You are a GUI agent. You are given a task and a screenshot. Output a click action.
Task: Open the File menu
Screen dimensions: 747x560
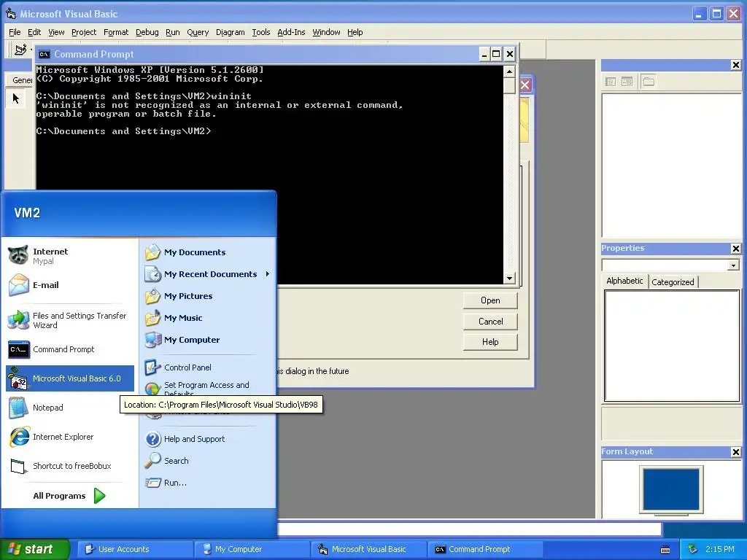pos(15,32)
